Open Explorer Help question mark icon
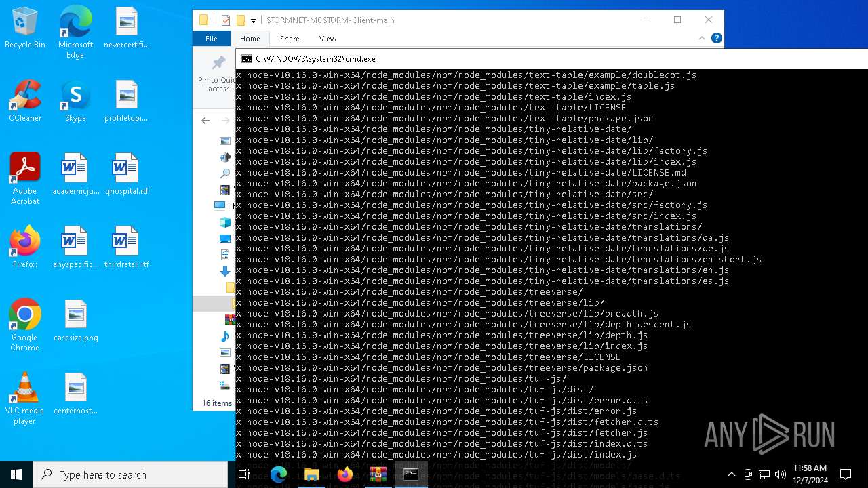The height and width of the screenshot is (488, 868). pos(716,39)
